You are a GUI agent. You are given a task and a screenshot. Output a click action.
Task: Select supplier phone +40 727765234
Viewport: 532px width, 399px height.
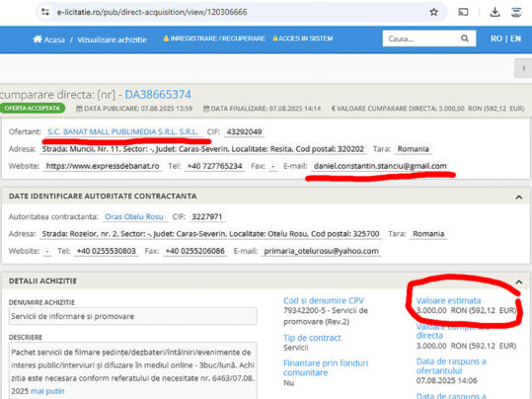[x=214, y=166]
